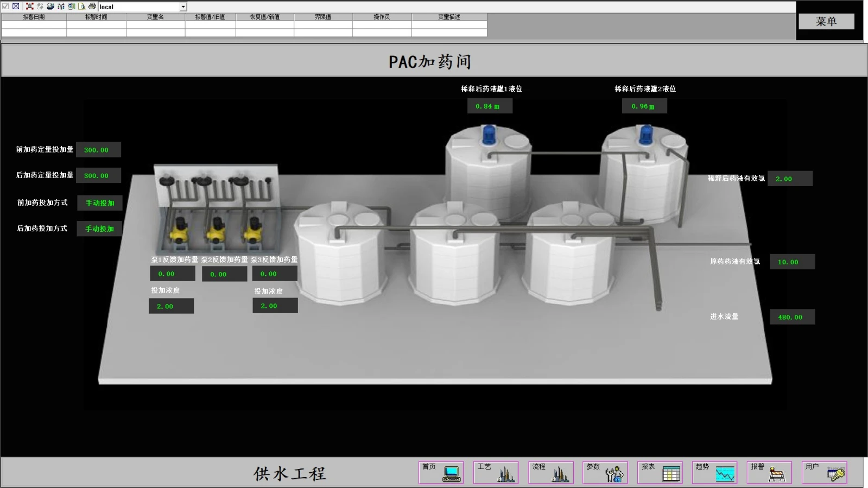868x488 pixels.
Task: Open the 参数 parameters screen
Action: coord(605,472)
